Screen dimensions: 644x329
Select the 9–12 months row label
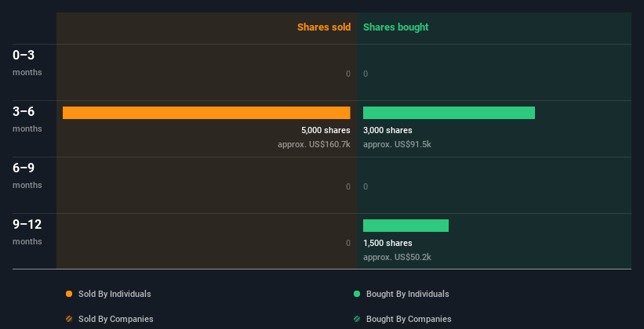27,232
